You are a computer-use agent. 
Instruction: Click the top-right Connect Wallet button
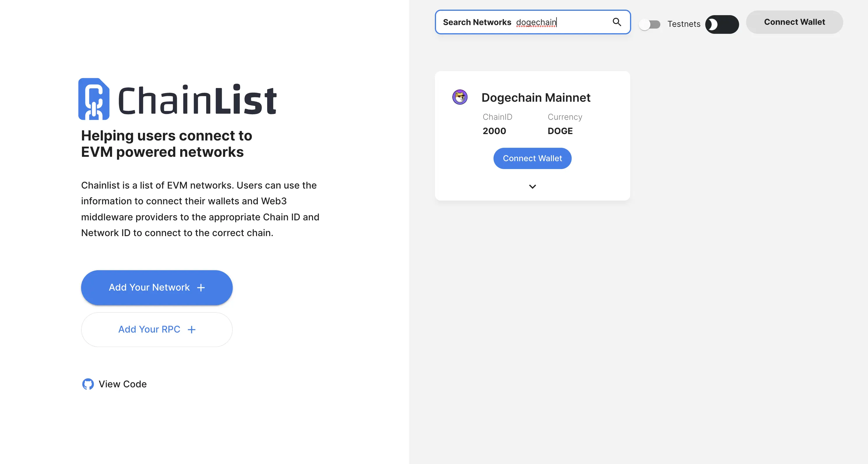click(x=794, y=22)
